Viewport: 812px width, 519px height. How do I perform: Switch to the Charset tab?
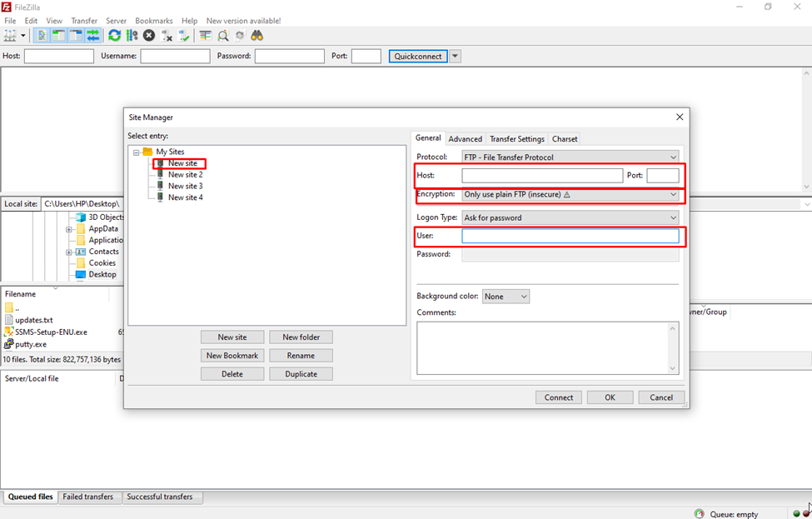click(565, 139)
